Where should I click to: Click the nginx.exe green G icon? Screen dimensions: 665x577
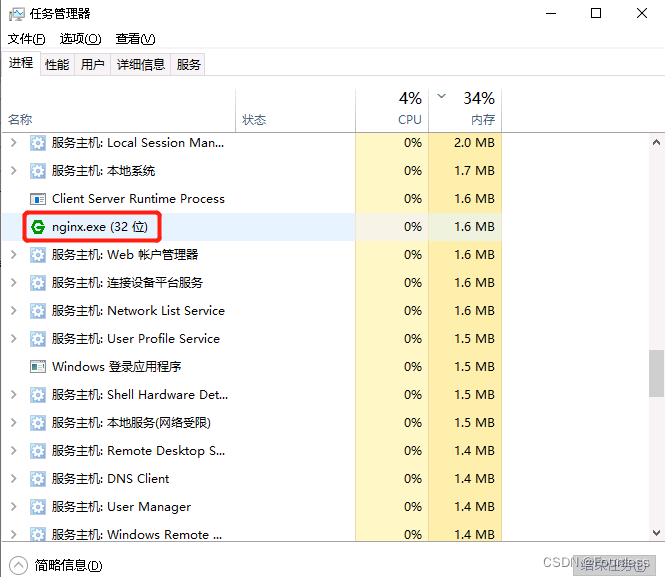(38, 227)
